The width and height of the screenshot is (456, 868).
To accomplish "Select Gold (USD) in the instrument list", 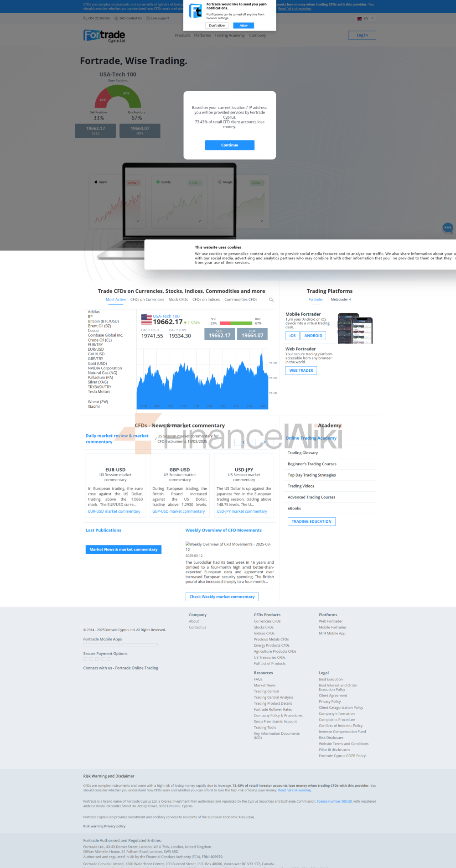I will tap(98, 364).
